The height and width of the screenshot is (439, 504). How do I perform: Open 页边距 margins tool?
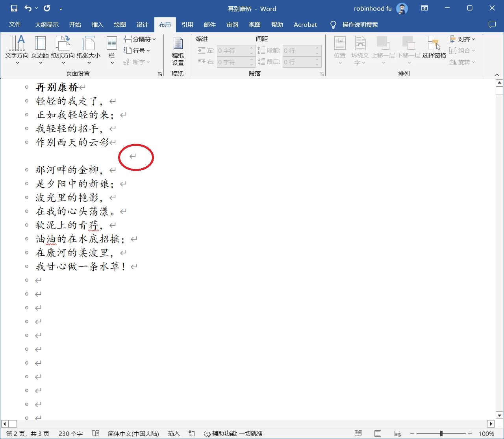point(40,50)
